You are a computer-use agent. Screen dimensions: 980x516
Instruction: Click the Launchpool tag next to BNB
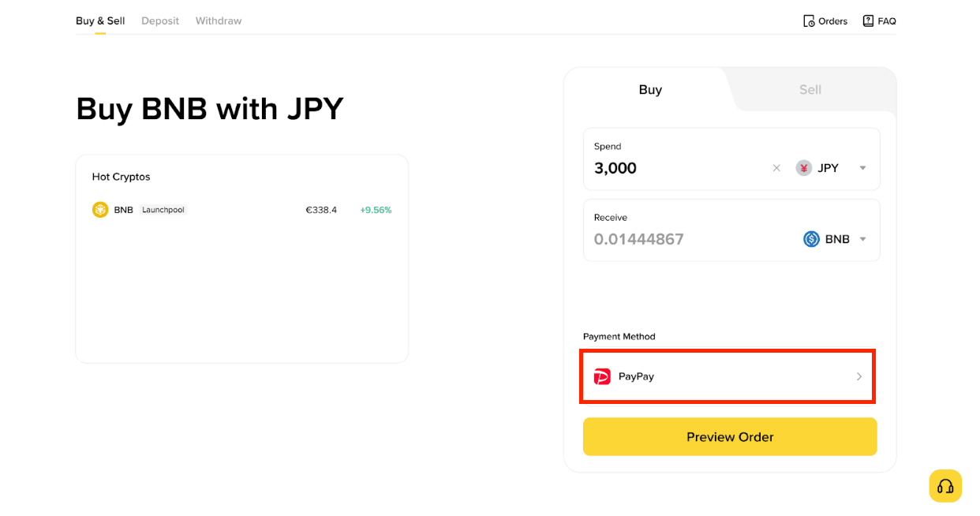click(163, 210)
